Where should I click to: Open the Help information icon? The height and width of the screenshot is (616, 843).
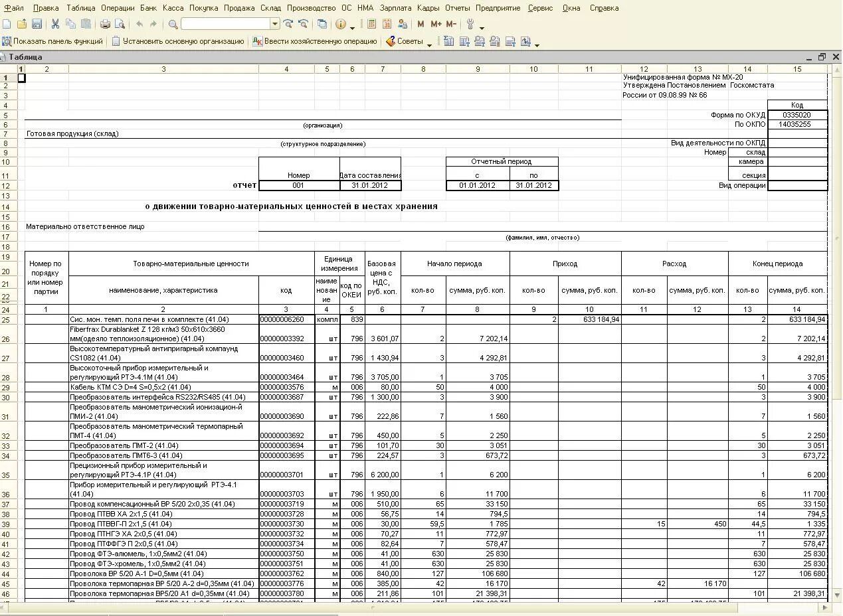tap(341, 24)
